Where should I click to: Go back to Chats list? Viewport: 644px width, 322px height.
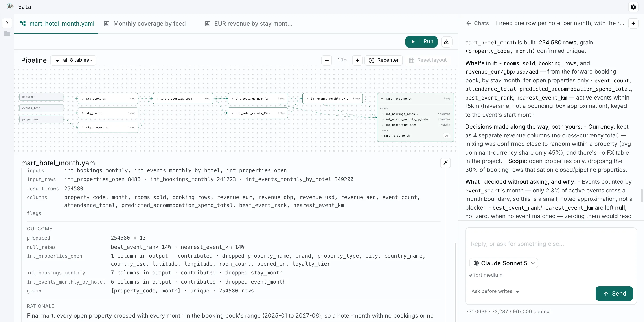477,23
